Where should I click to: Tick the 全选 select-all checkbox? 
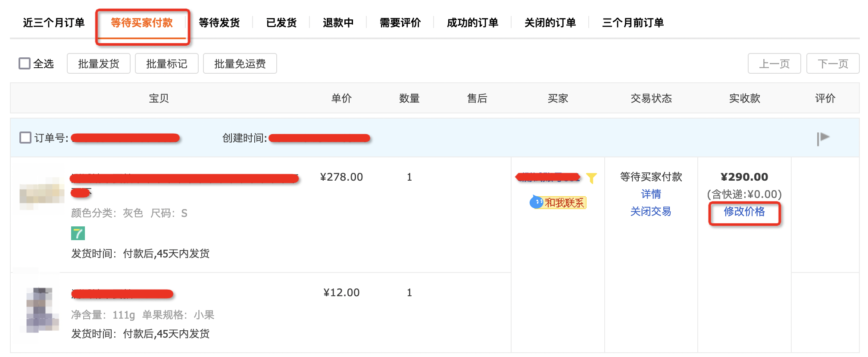(25, 64)
